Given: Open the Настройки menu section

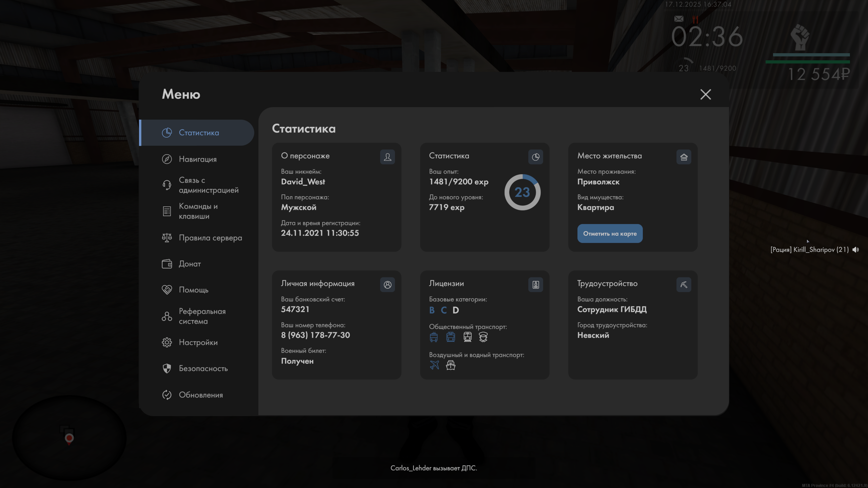Looking at the screenshot, I should click(x=198, y=342).
